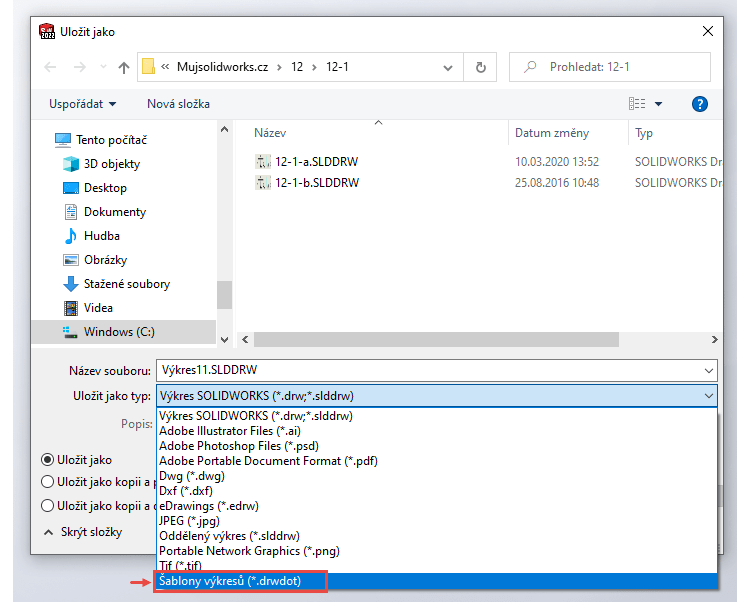Screen dimensions: 750x602
Task: Click the Windows (C:) drive icon
Action: [70, 332]
